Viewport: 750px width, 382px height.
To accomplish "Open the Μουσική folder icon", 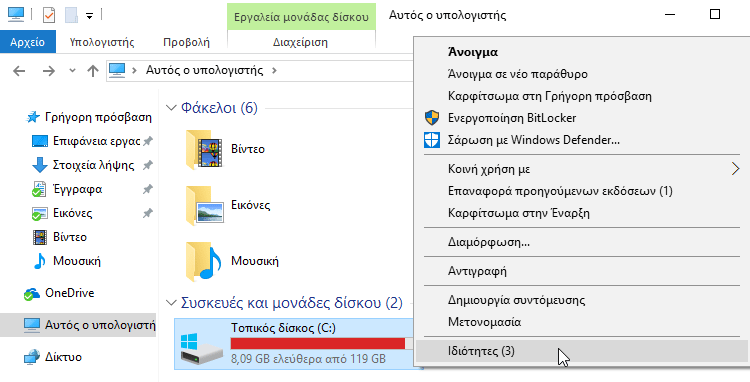I will pos(204,261).
